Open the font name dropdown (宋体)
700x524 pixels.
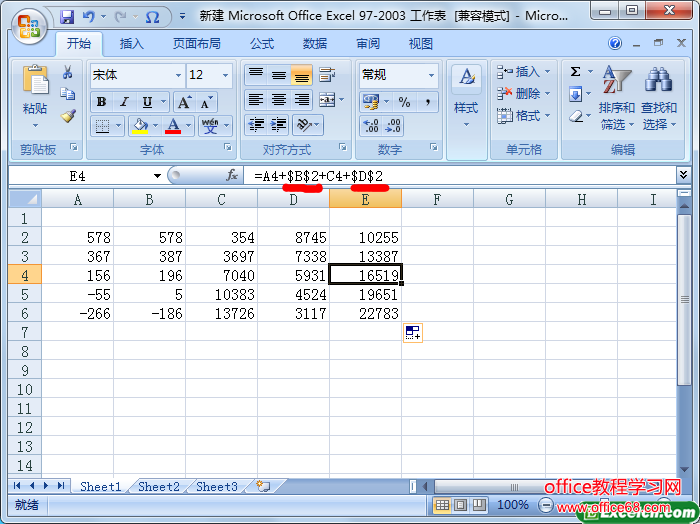(178, 75)
